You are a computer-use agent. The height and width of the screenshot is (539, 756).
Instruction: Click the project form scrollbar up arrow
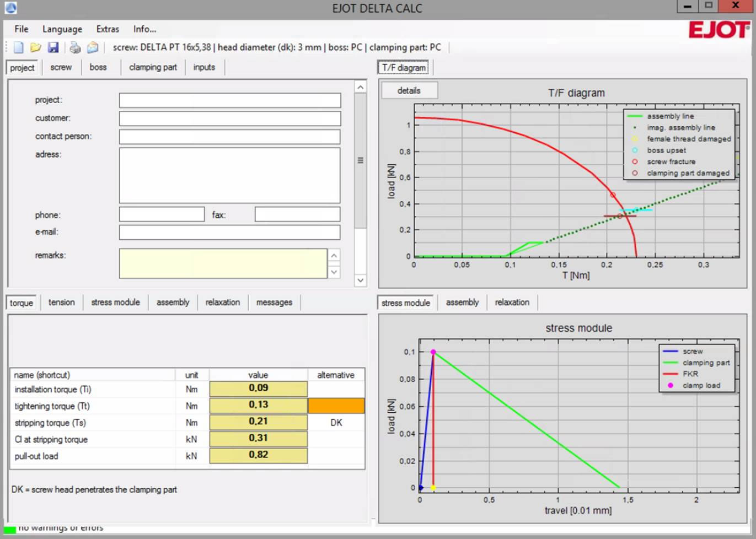360,87
